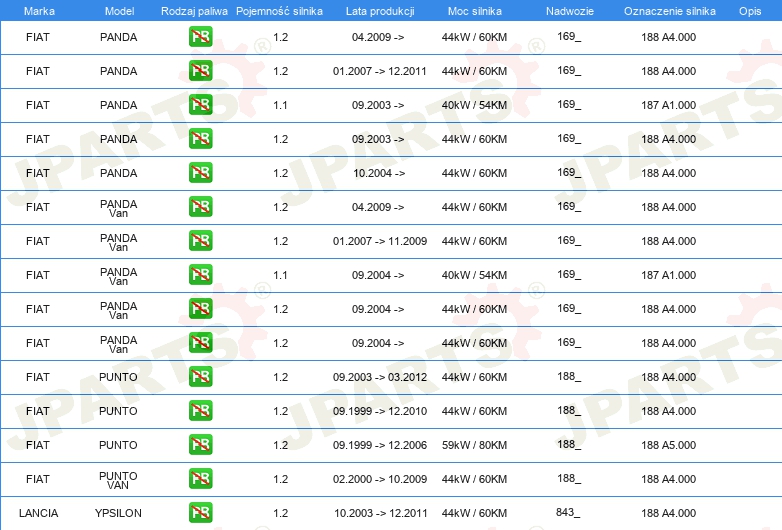Click the 188 A5.000 engine code

click(668, 445)
